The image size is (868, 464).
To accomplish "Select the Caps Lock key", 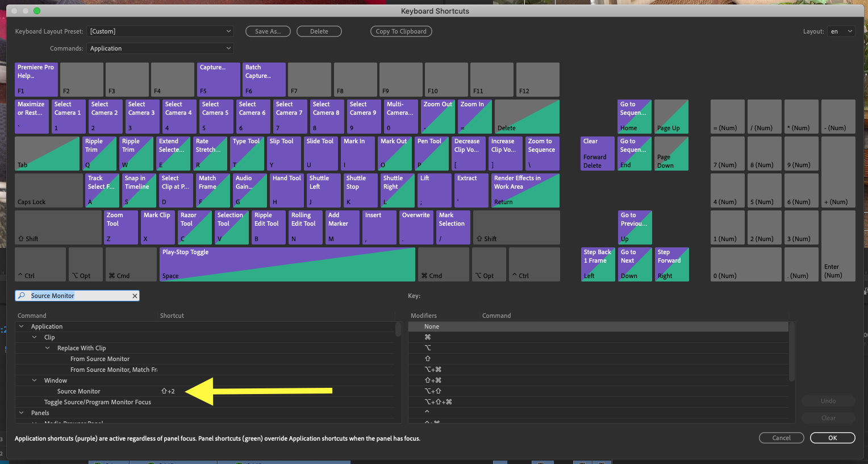I will (x=49, y=190).
